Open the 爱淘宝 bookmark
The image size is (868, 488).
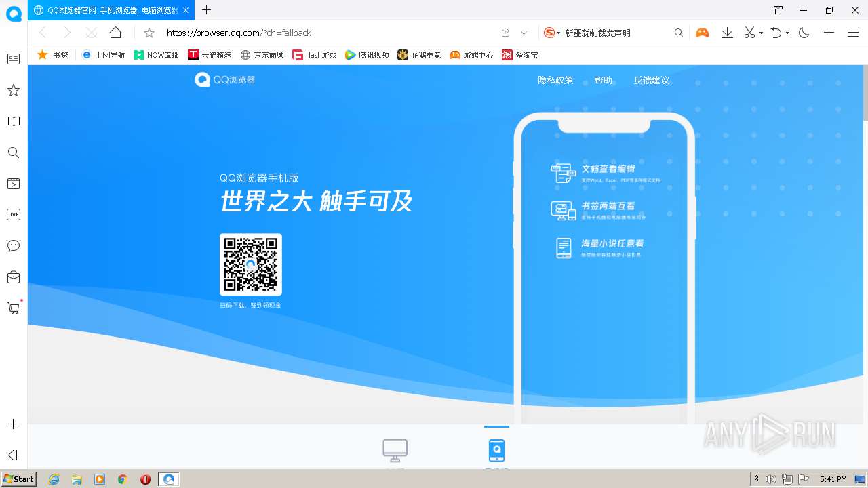click(520, 55)
